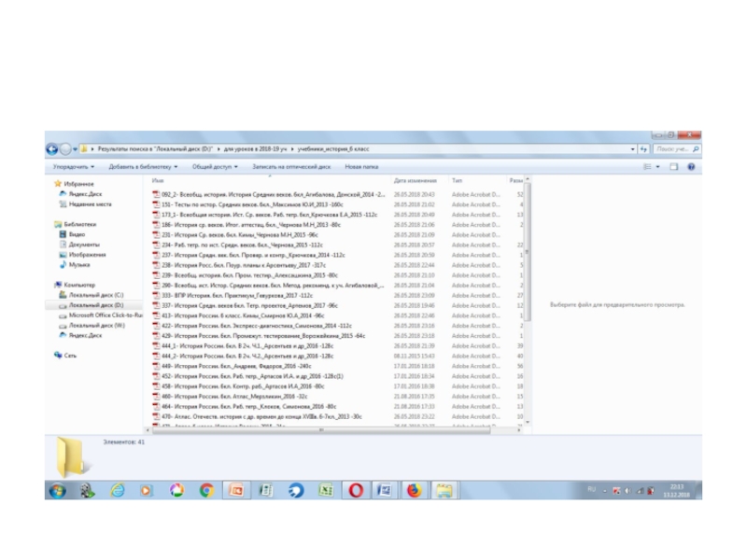The image size is (747, 560).
Task: Open the Добавить в библиотеку dropdown
Action: tap(143, 167)
